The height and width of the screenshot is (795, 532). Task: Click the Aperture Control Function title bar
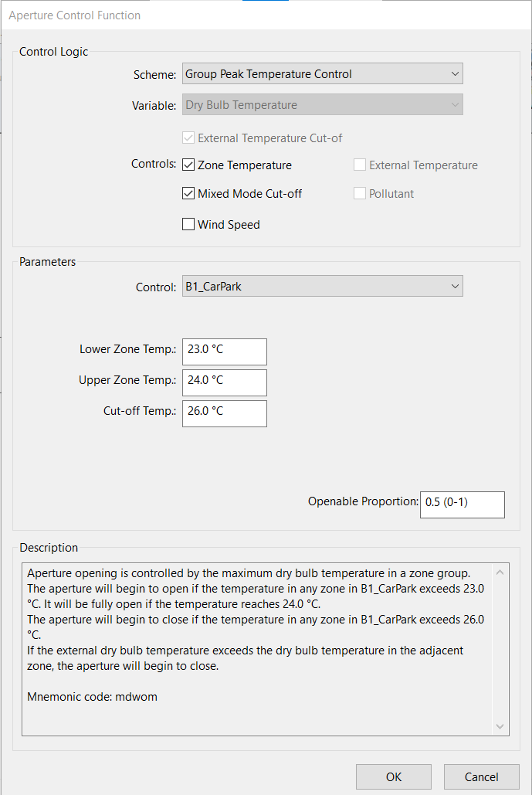click(266, 15)
